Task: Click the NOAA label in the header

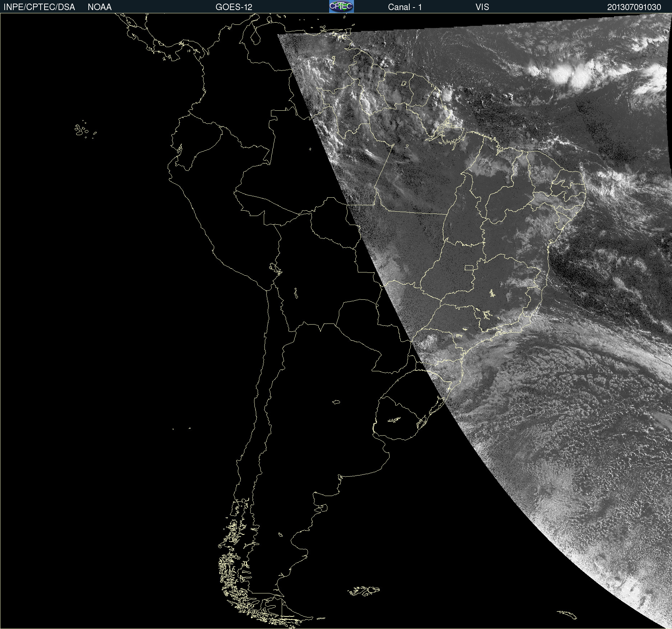Action: tap(100, 7)
